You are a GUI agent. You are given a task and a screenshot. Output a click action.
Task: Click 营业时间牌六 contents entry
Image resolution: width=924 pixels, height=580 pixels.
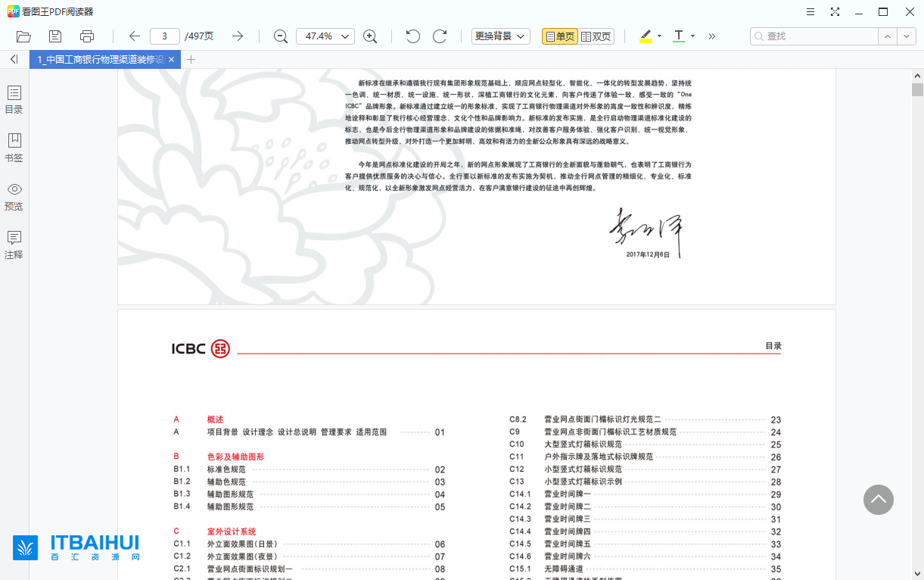567,557
